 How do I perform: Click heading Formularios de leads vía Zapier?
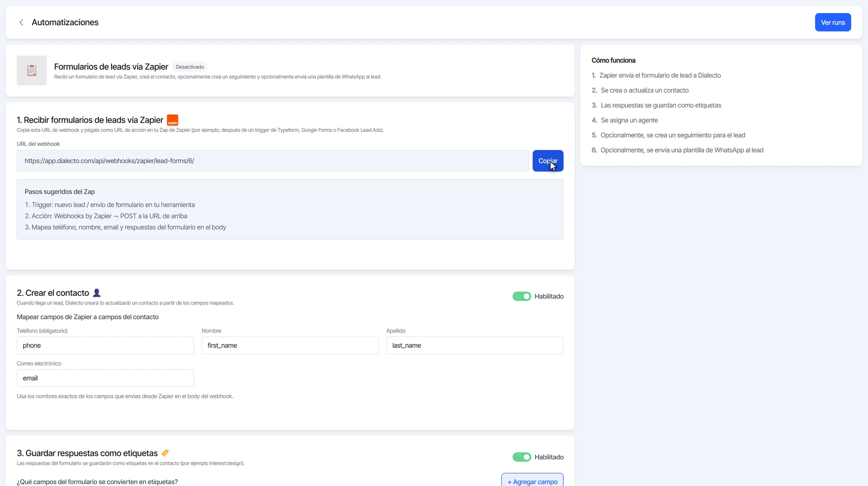111,67
